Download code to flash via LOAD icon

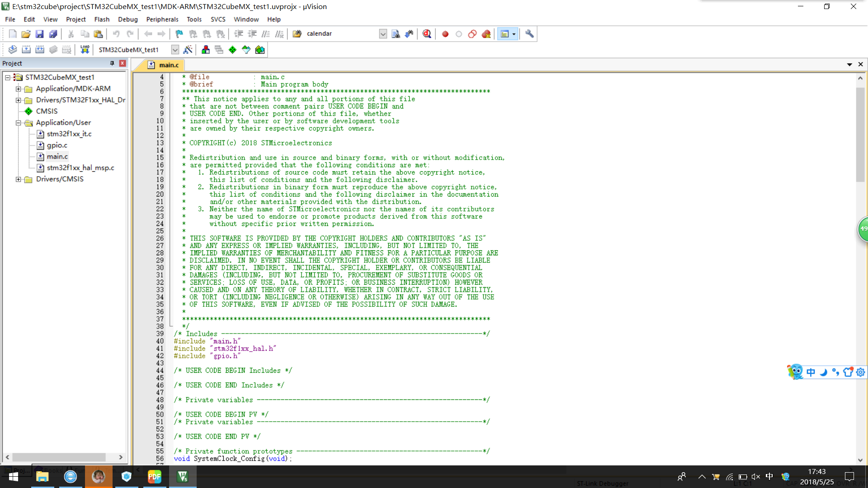(85, 50)
